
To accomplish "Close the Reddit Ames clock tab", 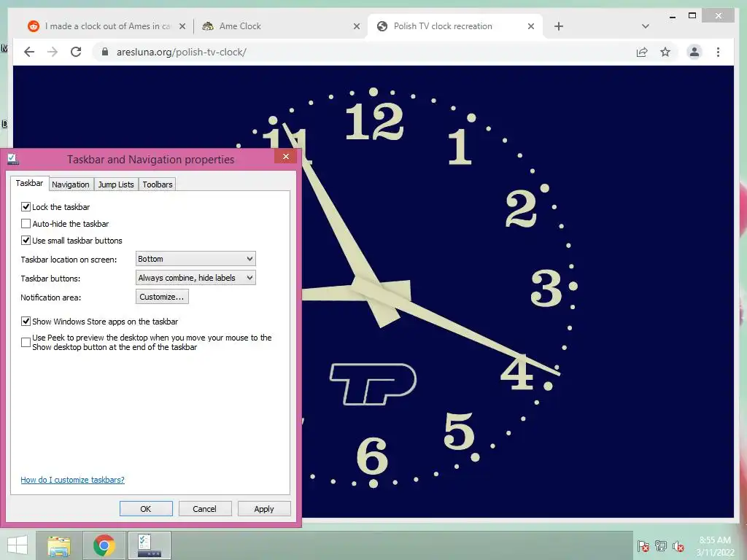I will pyautogui.click(x=182, y=26).
